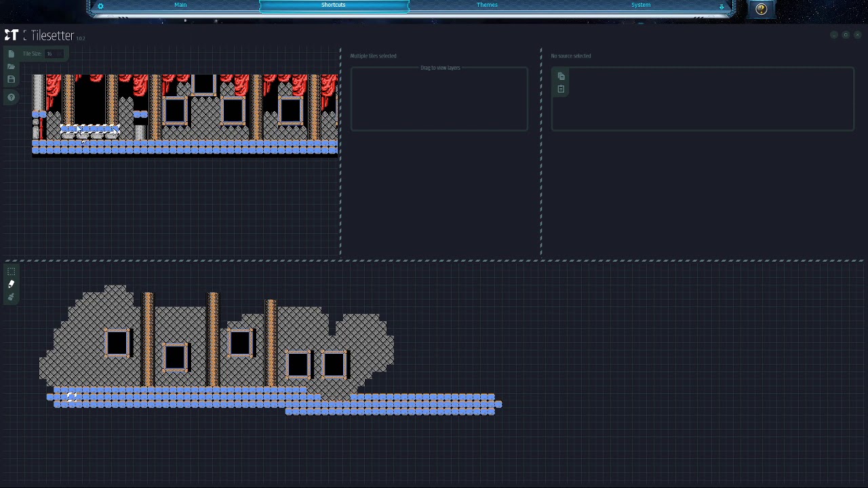
Task: Click the Drag to view layers panel
Action: (439, 98)
